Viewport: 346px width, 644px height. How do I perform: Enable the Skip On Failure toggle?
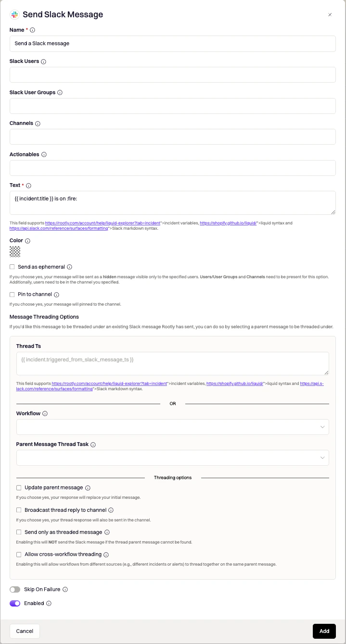coord(14,589)
